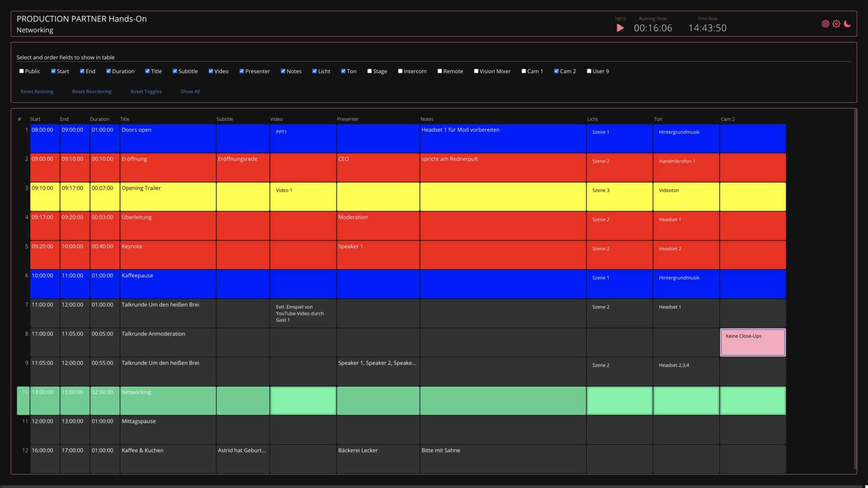Uncheck the Subtitle field checkbox
The image size is (868, 488).
click(x=175, y=71)
